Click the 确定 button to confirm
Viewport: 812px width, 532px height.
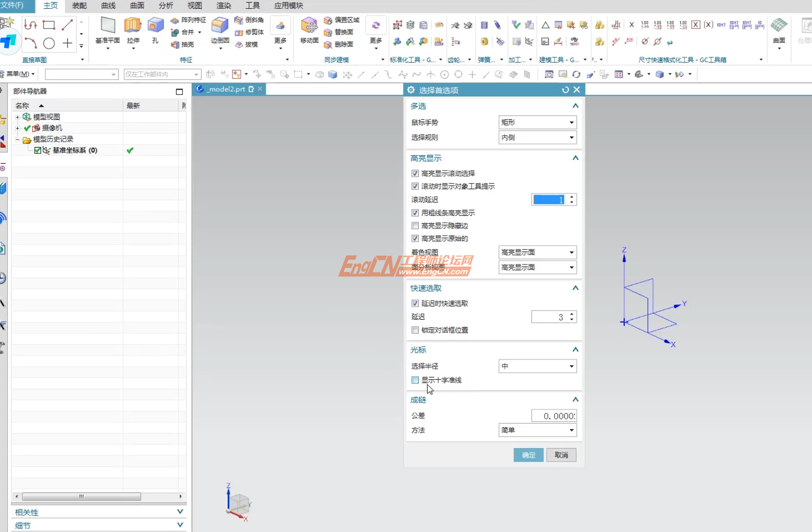tap(528, 455)
